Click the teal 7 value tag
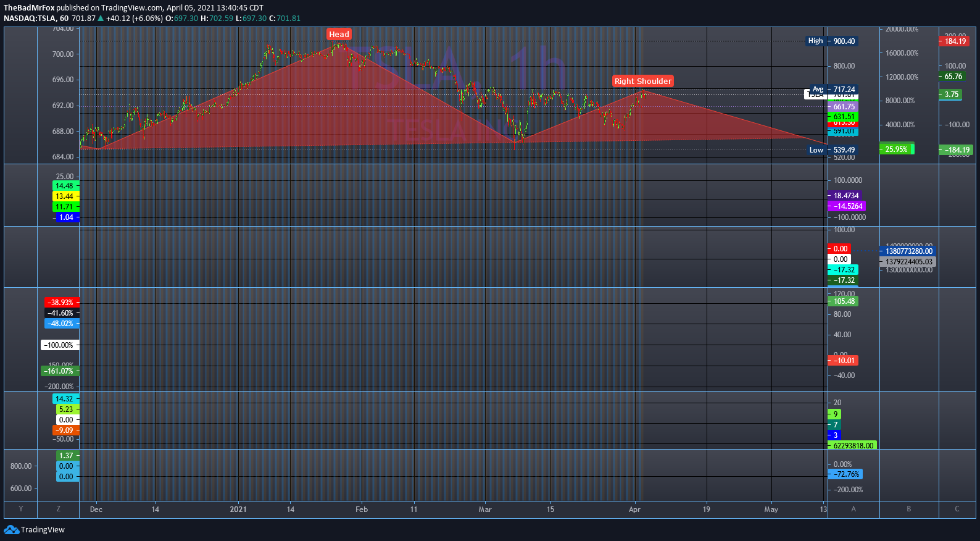980x541 pixels. click(x=834, y=425)
